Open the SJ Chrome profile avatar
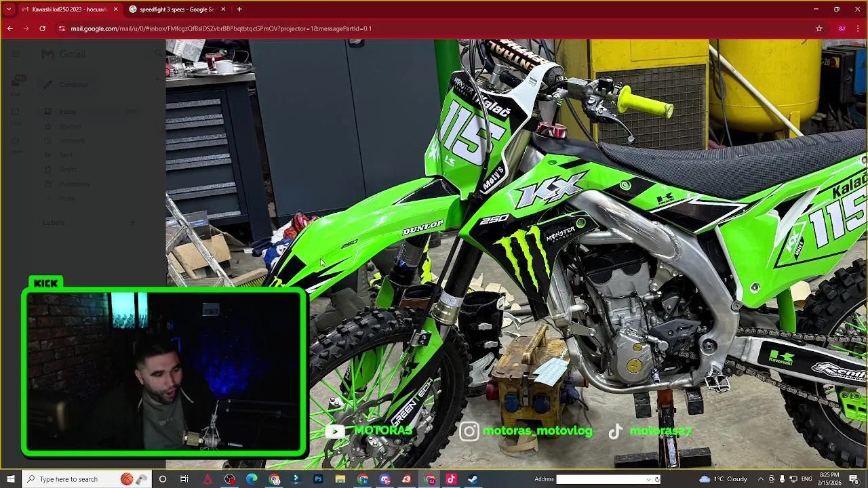The height and width of the screenshot is (488, 868). pos(842,28)
